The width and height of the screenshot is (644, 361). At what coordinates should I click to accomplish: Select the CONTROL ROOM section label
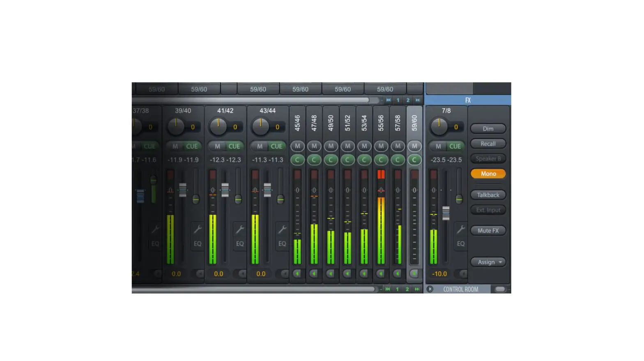click(x=460, y=289)
